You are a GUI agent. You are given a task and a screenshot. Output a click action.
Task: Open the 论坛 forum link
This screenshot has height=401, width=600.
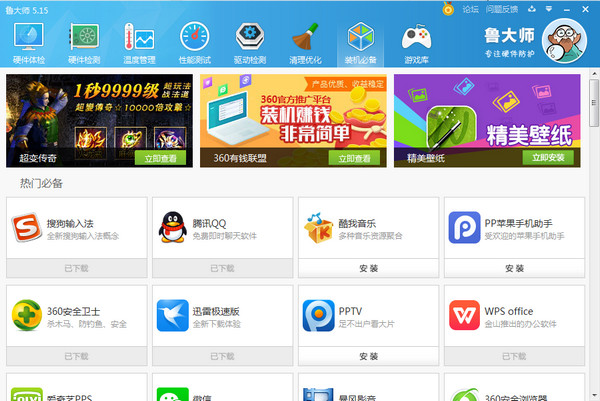click(469, 8)
